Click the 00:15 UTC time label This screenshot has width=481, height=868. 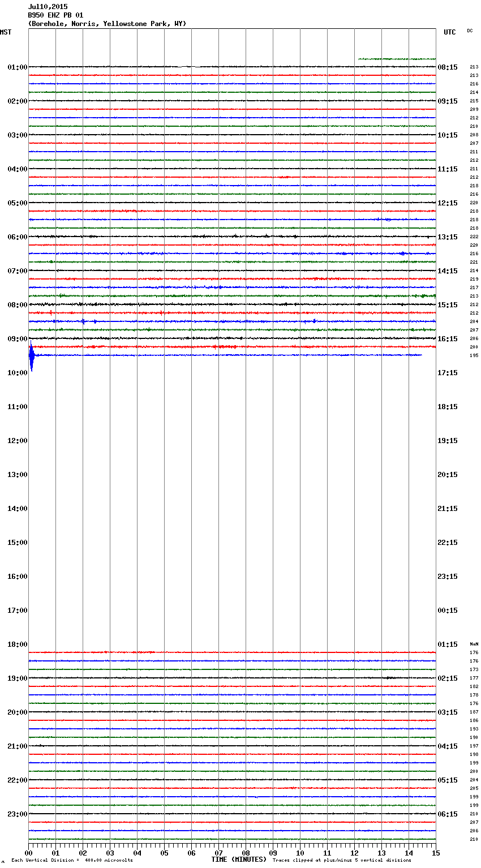tap(448, 611)
